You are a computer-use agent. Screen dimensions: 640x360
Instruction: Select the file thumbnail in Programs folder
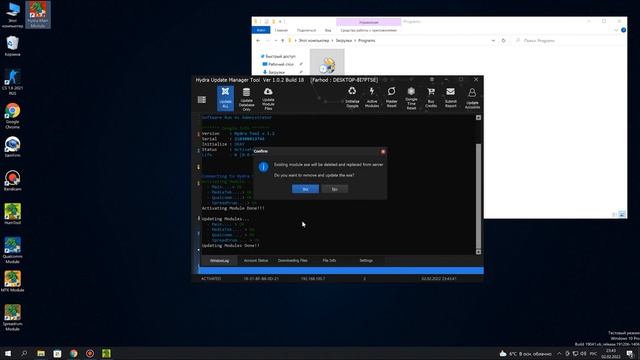[327, 62]
